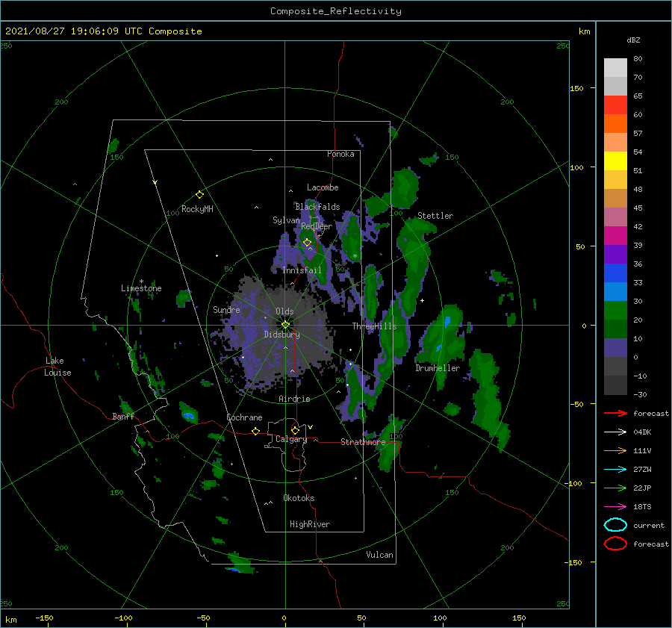
Task: Select the yellow 51-54 dBZ swatch
Action: (x=615, y=161)
